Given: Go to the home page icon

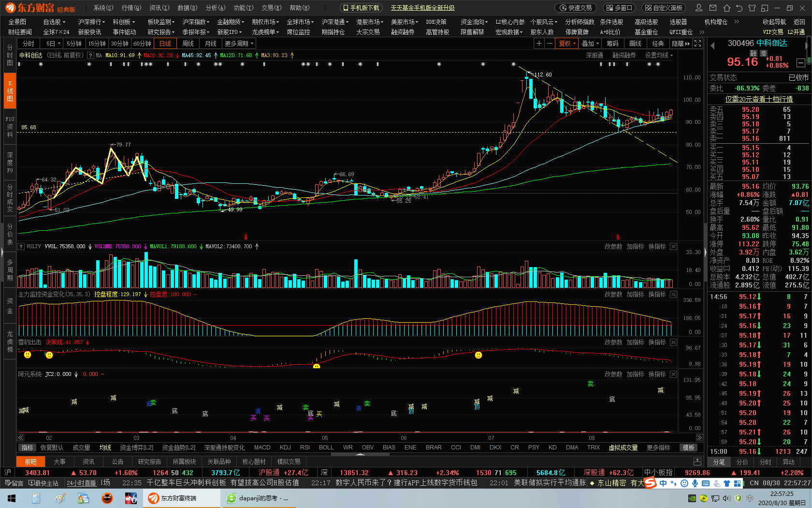Looking at the screenshot, I should [x=726, y=8].
